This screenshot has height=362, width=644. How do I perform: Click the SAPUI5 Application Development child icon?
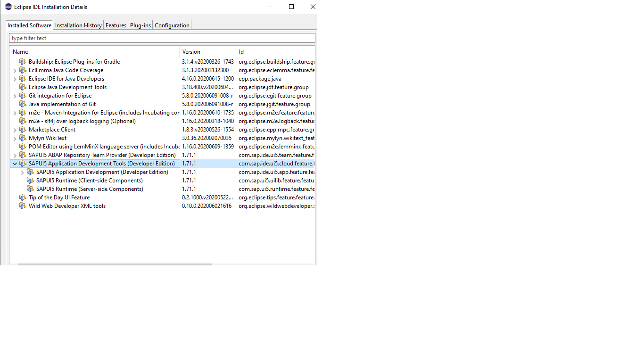coord(30,172)
